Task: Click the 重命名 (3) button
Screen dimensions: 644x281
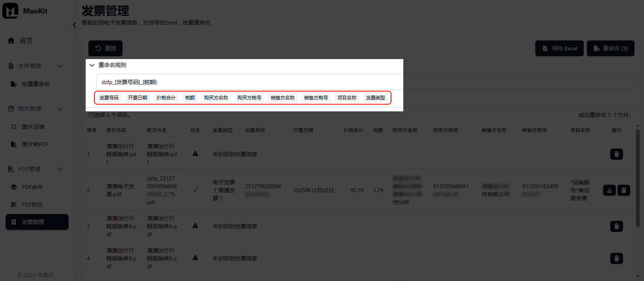Action: coord(610,48)
